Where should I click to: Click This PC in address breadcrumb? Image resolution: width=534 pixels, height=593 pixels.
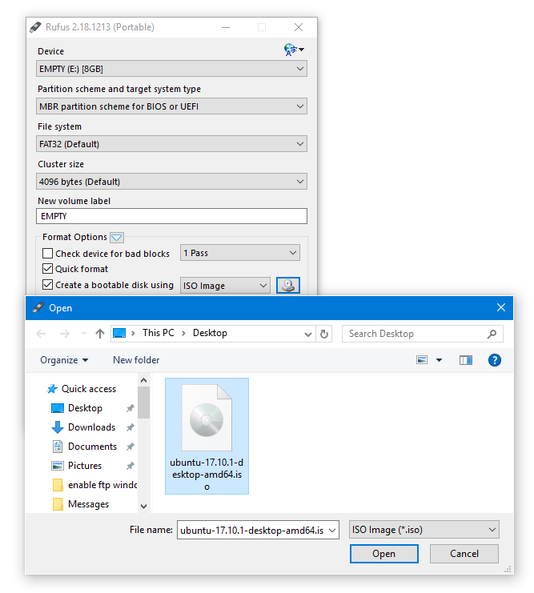(x=158, y=333)
